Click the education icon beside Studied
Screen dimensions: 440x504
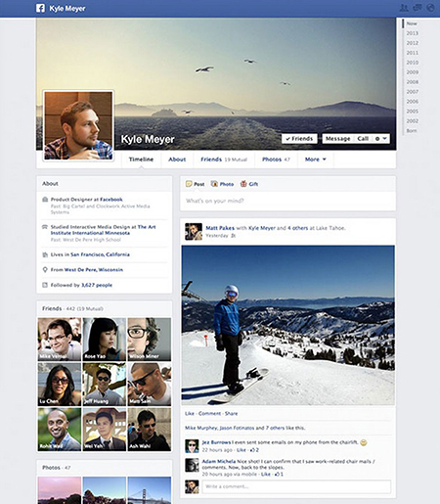click(45, 227)
